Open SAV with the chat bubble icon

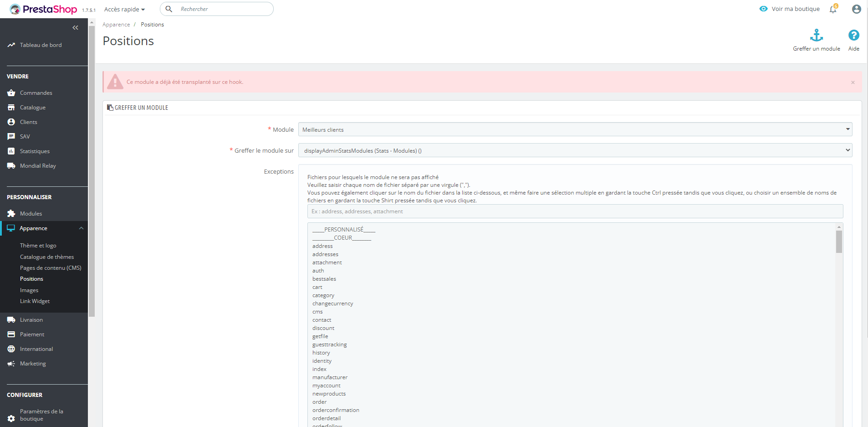[11, 136]
